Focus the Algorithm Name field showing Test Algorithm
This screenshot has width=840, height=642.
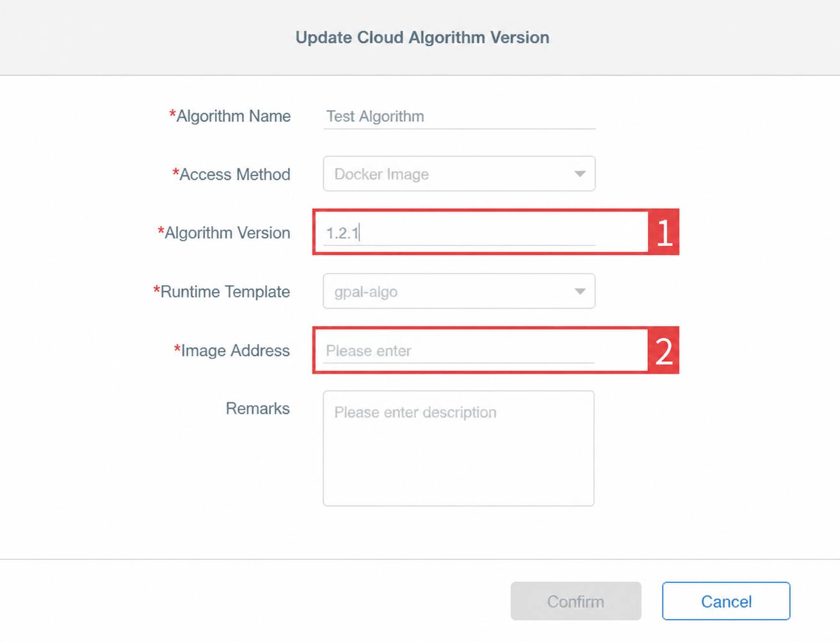tap(459, 117)
